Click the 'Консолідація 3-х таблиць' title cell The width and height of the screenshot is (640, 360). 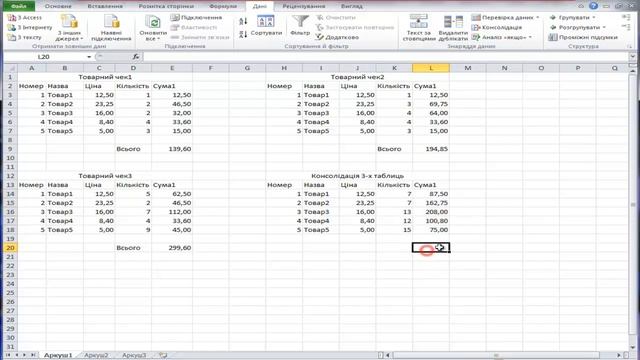[x=358, y=176]
